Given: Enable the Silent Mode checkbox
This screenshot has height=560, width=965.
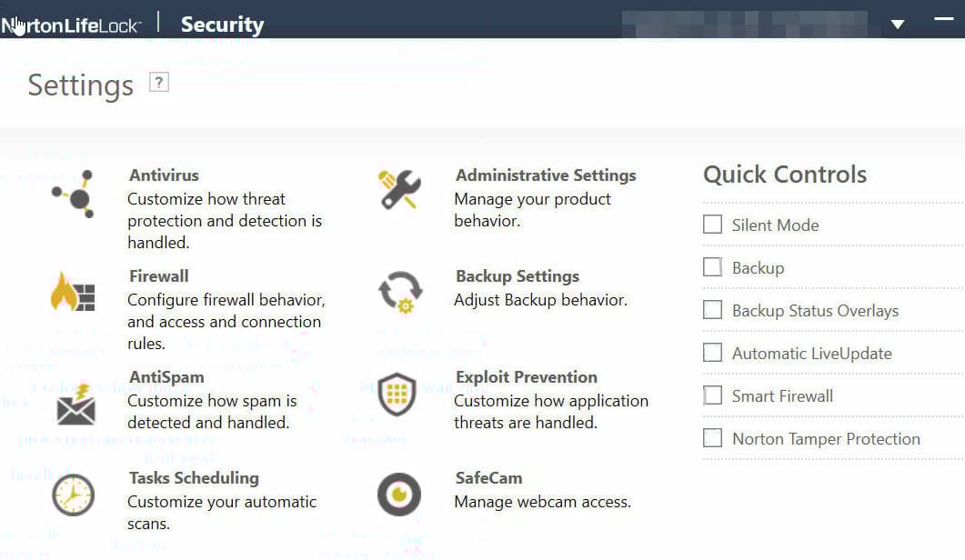Looking at the screenshot, I should (713, 224).
